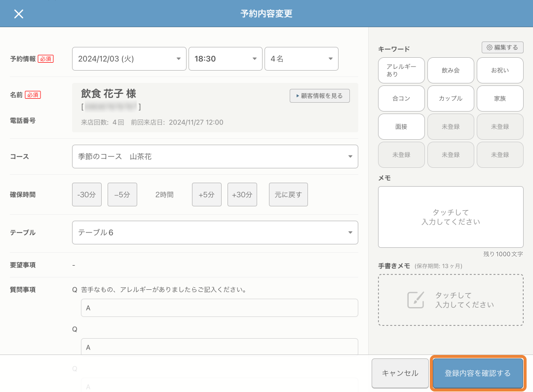Confirm registration with 登録内容を確認する
Image resolution: width=533 pixels, height=392 pixels.
coord(477,373)
